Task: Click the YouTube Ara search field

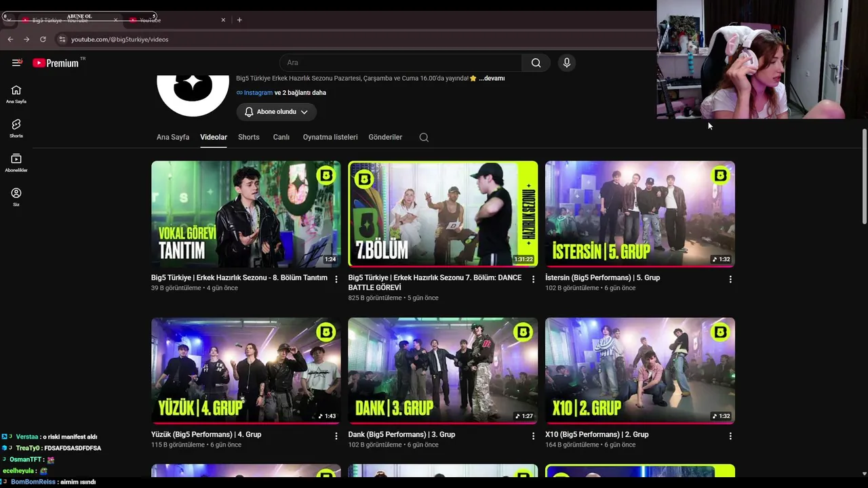Action: coord(401,63)
